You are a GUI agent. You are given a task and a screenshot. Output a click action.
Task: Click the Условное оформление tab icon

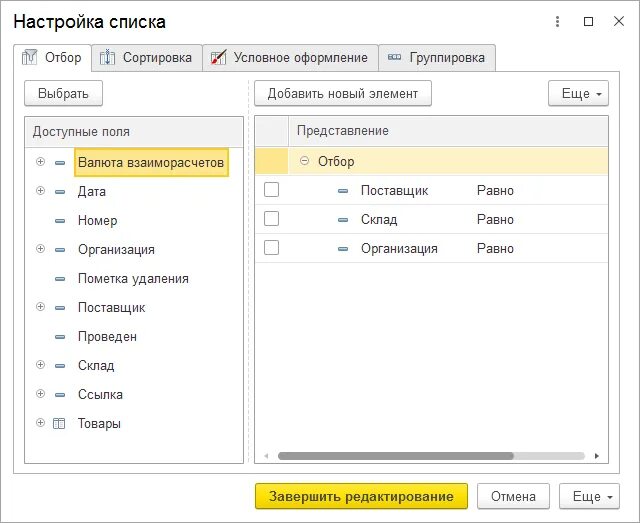click(219, 58)
